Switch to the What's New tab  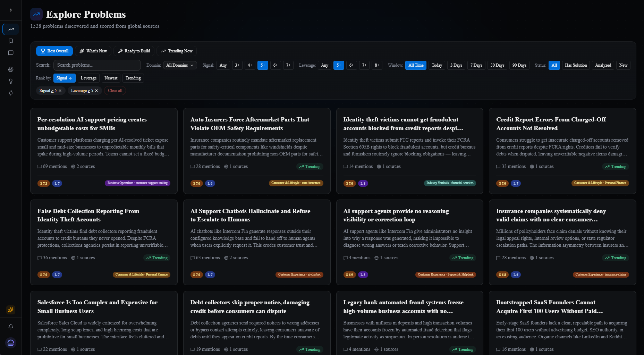click(x=93, y=51)
